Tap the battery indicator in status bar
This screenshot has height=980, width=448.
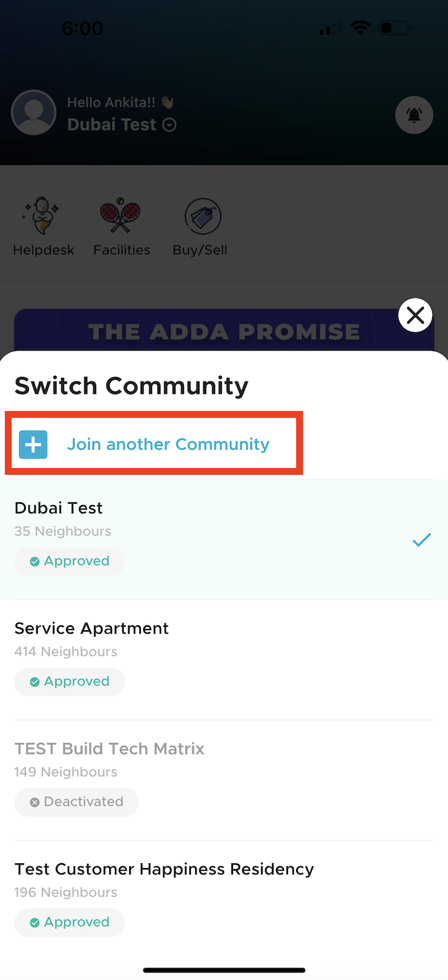(394, 27)
